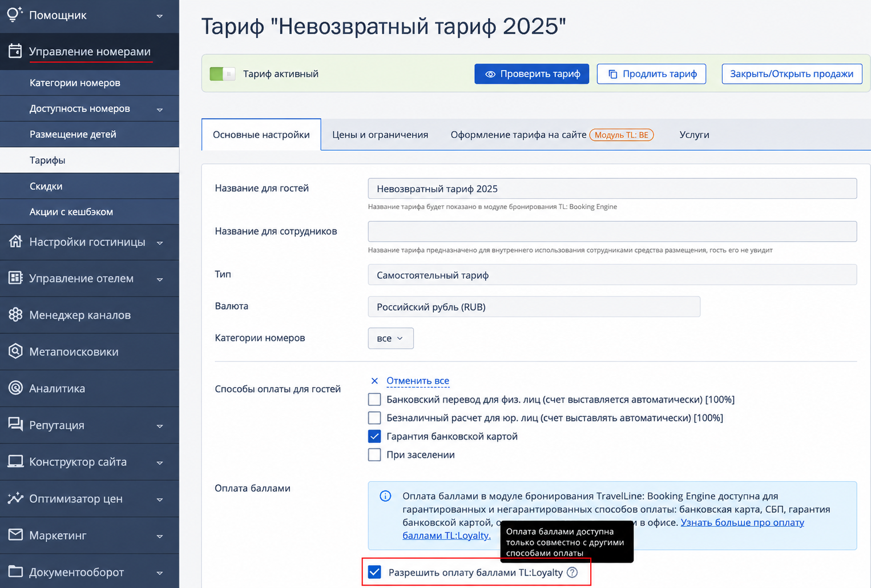Click the Документооборот folder icon
The width and height of the screenshot is (871, 588).
15,571
